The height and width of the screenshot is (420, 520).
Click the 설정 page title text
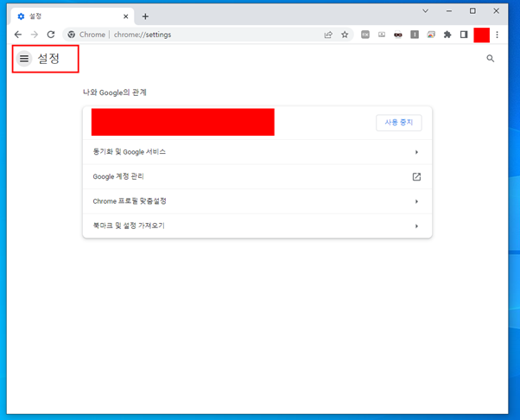pos(48,59)
